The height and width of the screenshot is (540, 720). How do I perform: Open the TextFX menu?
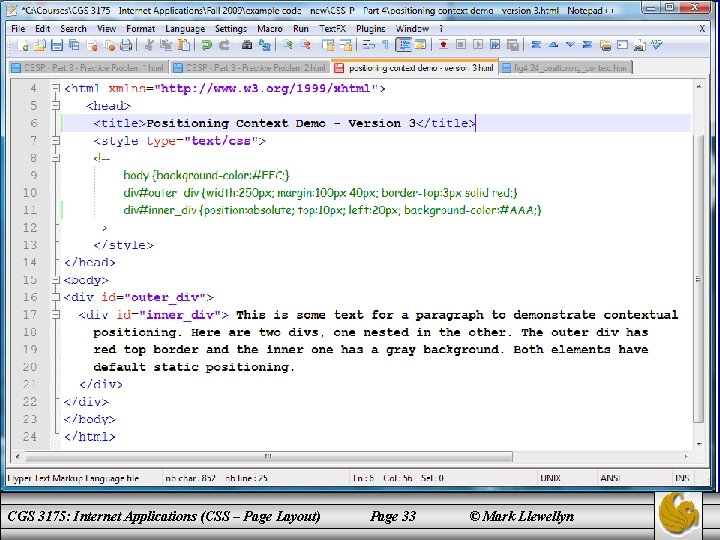point(332,29)
